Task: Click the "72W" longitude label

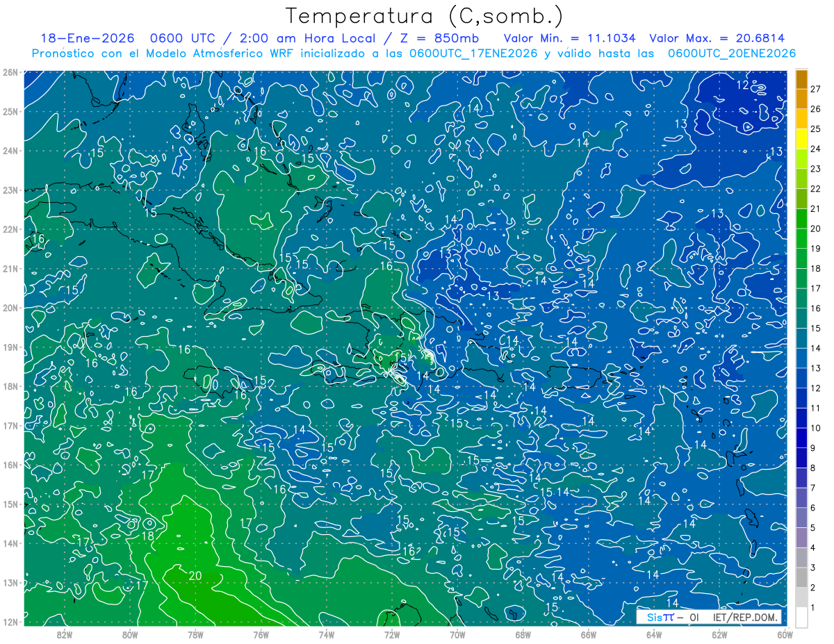Action: coord(392,634)
